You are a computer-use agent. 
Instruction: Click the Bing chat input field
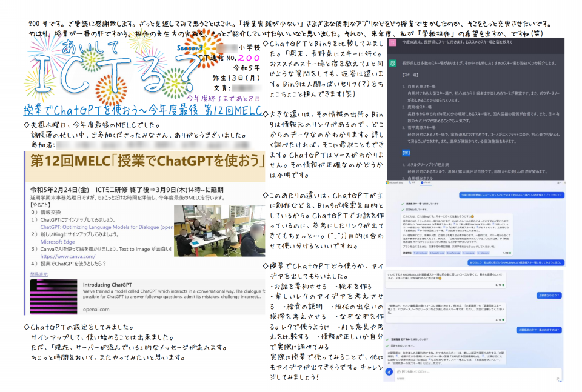[x=477, y=374]
